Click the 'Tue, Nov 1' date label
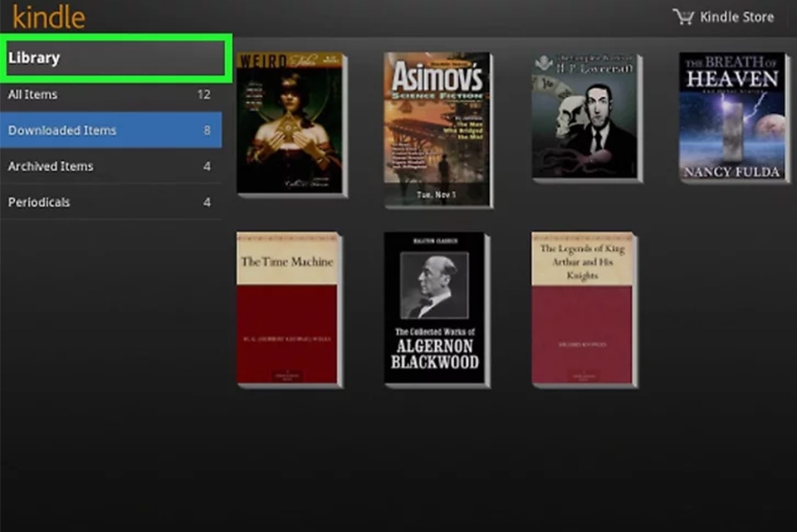Screen dimensions: 797x532 436,194
